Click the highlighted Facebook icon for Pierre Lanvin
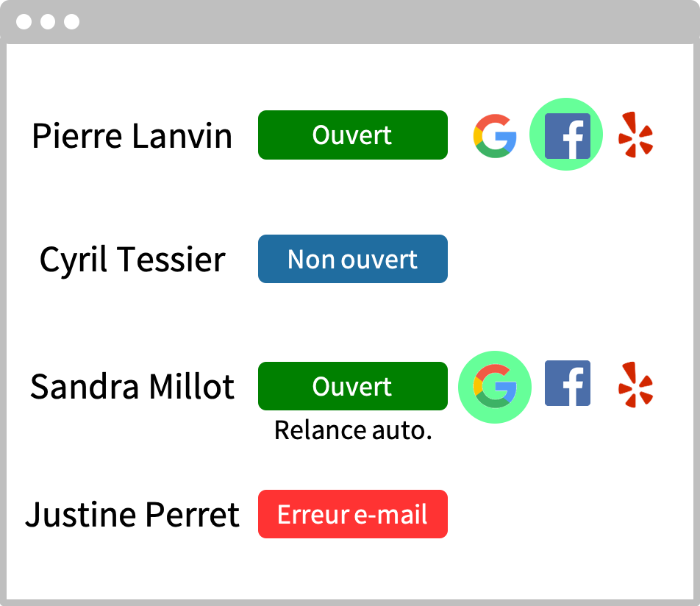Viewport: 700px width, 606px height. pos(568,136)
